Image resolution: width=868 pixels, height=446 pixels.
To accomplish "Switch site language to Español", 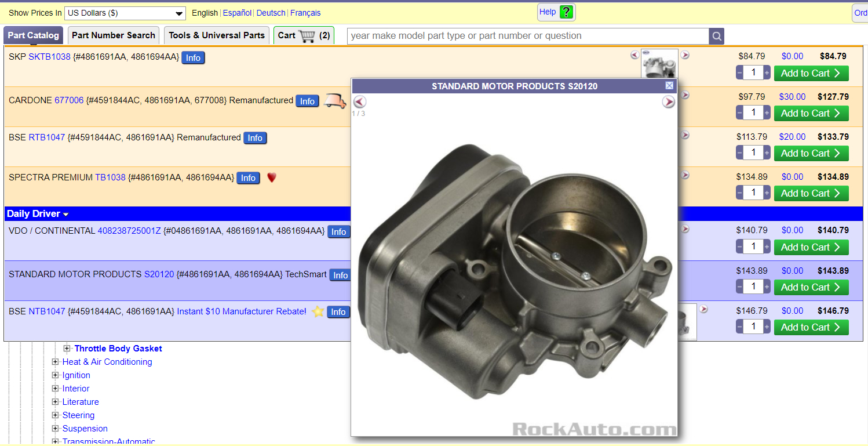I will [x=237, y=12].
